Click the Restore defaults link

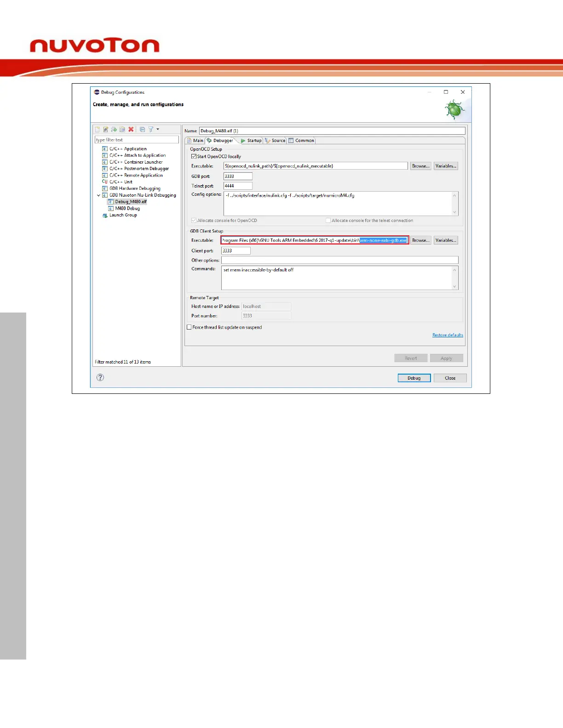[448, 335]
